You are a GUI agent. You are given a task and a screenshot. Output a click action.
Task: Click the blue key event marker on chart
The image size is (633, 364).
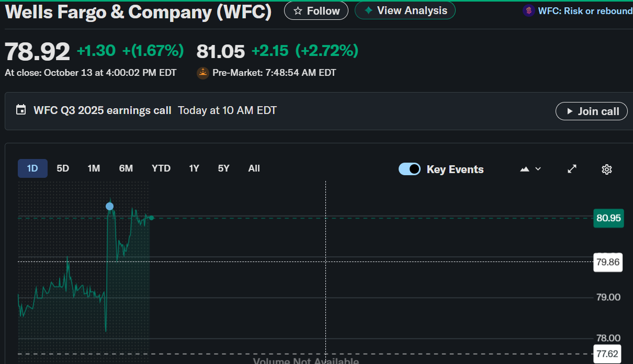coord(109,207)
